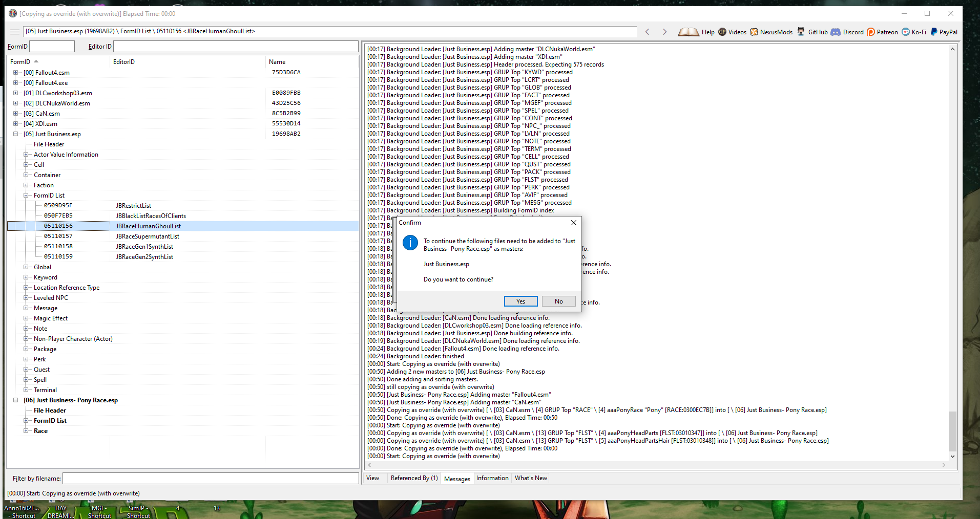Open the PayPal link icon
Viewport: 980px width, 519px height.
pyautogui.click(x=934, y=32)
